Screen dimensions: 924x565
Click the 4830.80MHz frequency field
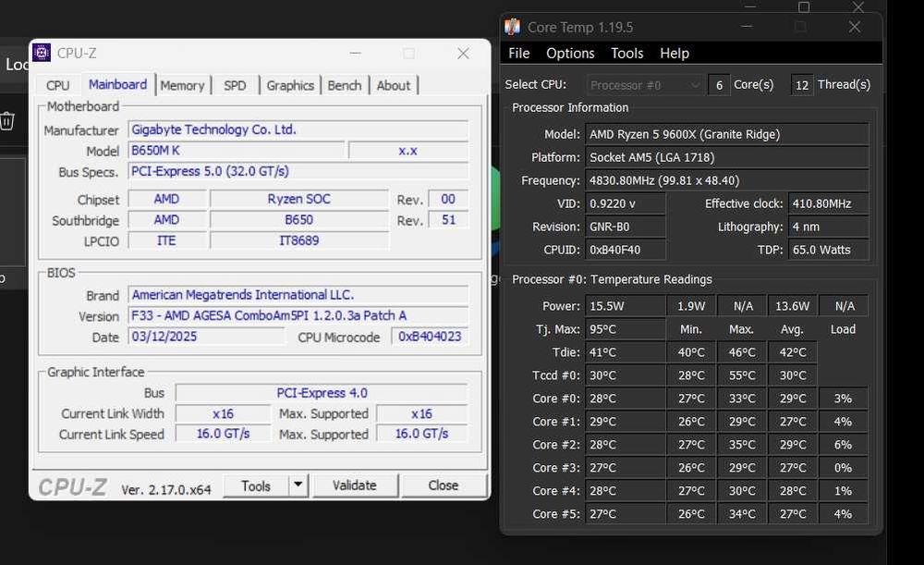click(726, 180)
